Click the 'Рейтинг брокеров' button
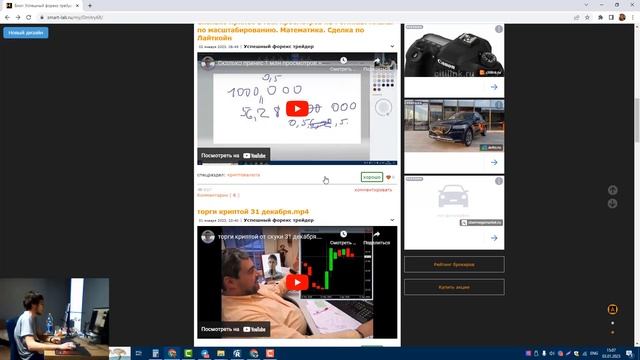 tap(454, 264)
